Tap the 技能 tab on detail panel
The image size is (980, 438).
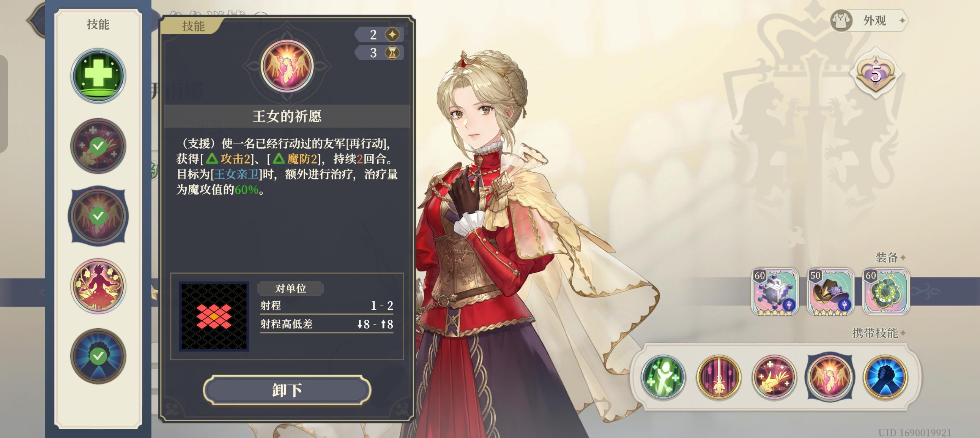tap(193, 26)
